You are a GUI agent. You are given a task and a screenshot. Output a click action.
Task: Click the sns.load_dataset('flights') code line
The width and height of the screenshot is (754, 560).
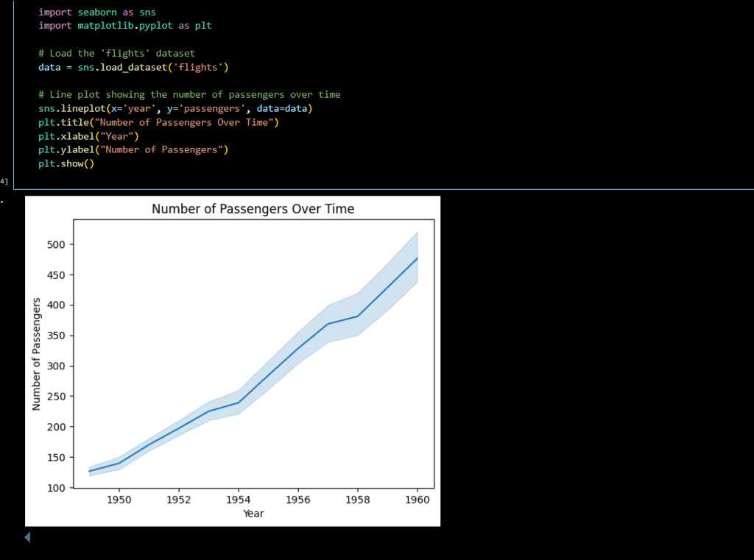[134, 67]
